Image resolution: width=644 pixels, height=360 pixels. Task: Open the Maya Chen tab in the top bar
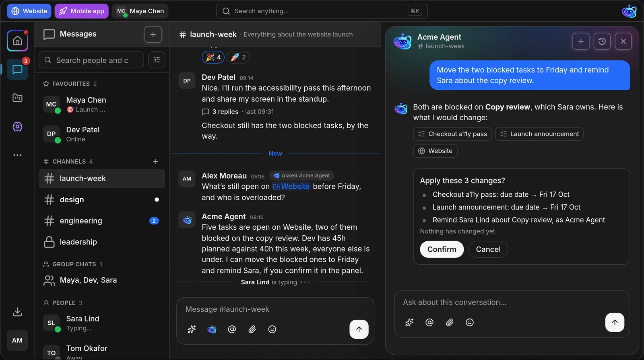(140, 11)
